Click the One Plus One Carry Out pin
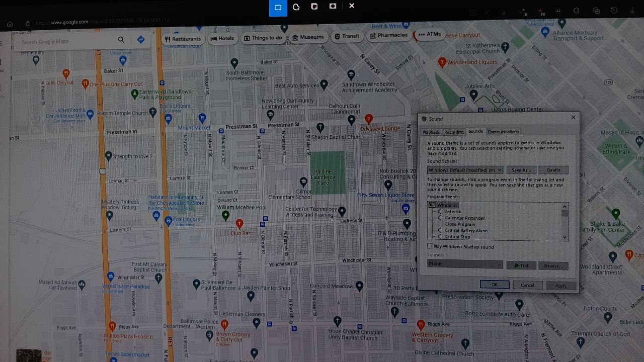This screenshot has height=362, width=644. click(x=85, y=84)
